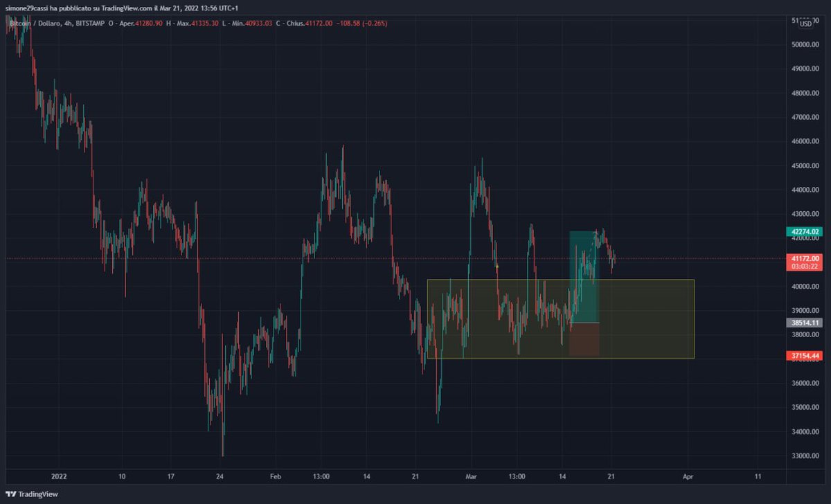Select the green profit target zone of long position
The image size is (831, 504).
584,276
